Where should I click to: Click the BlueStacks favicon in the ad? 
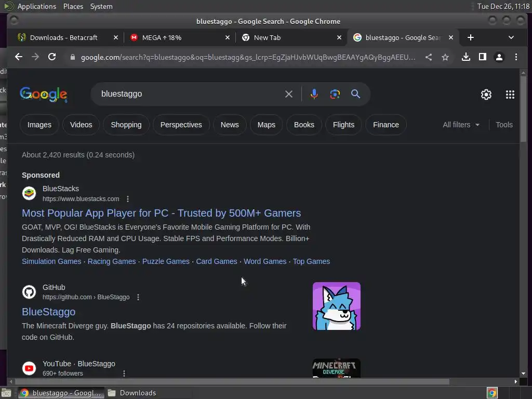click(29, 193)
